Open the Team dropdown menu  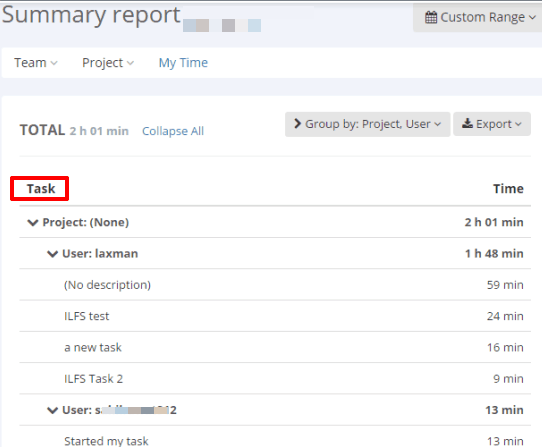36,63
